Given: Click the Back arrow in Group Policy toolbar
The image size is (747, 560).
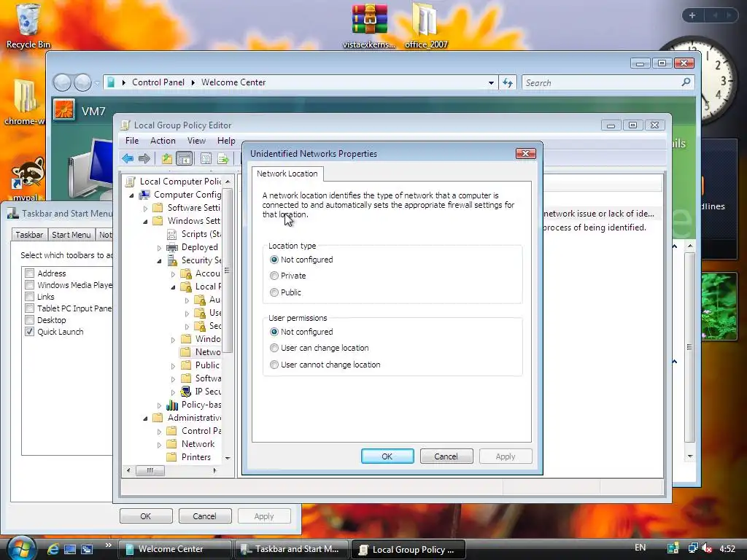Looking at the screenshot, I should (128, 158).
